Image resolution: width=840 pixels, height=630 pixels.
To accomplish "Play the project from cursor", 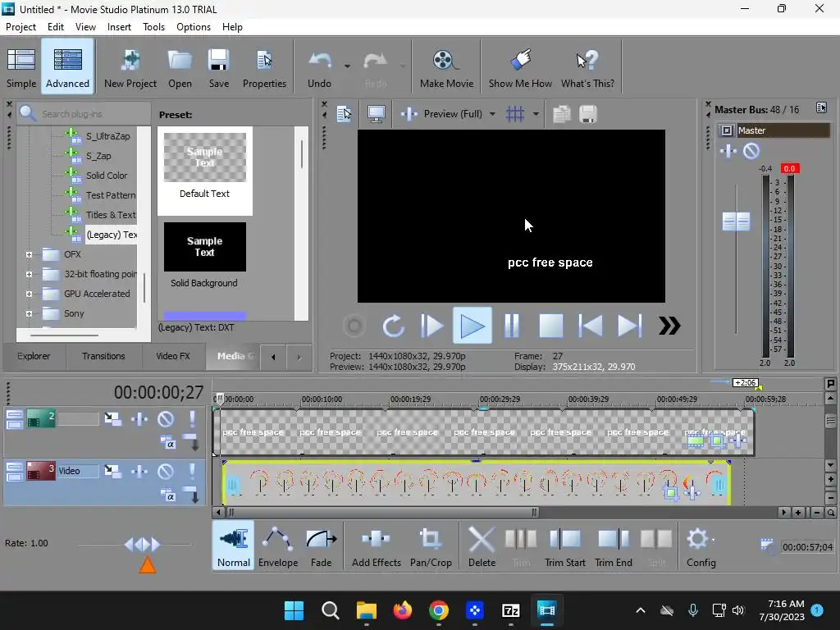I will pyautogui.click(x=472, y=326).
